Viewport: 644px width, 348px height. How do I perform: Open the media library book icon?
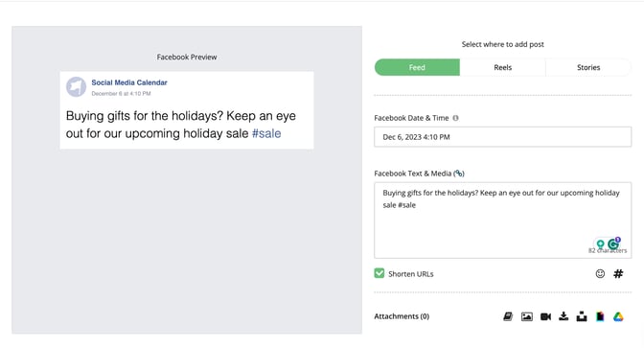pyautogui.click(x=508, y=316)
